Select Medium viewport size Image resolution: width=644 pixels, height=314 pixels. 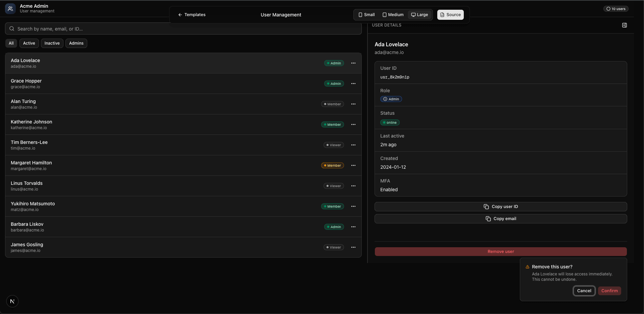393,15
